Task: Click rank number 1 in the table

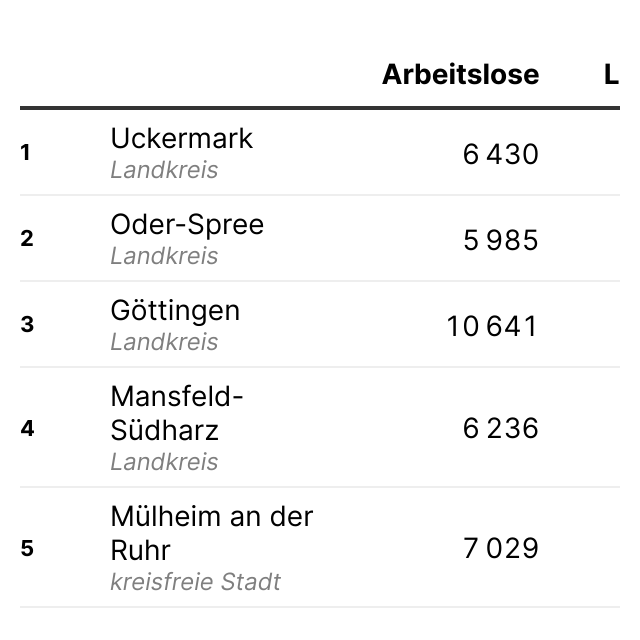Action: tap(26, 153)
